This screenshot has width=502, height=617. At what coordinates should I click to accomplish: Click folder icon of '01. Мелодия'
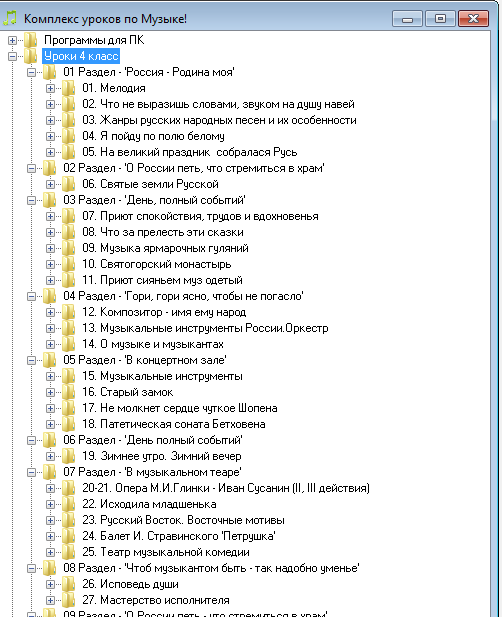tap(68, 88)
